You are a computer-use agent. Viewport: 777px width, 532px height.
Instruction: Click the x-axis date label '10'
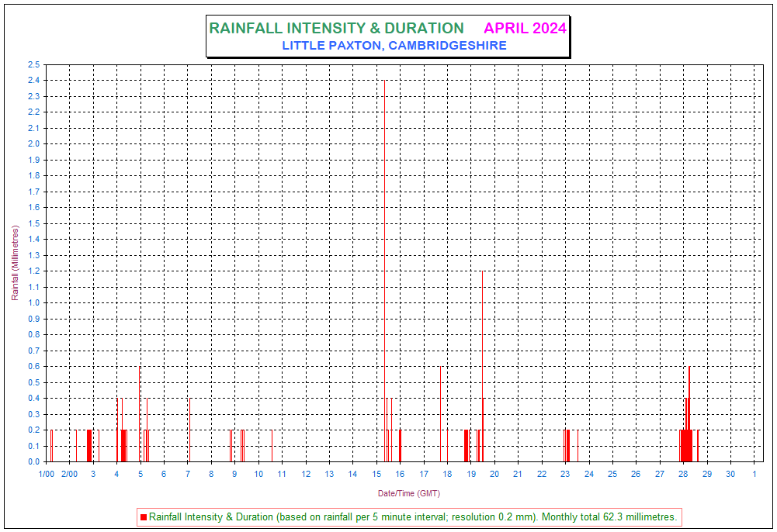coord(258,474)
